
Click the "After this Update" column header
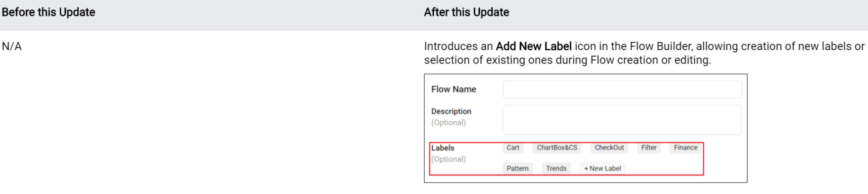click(x=466, y=12)
